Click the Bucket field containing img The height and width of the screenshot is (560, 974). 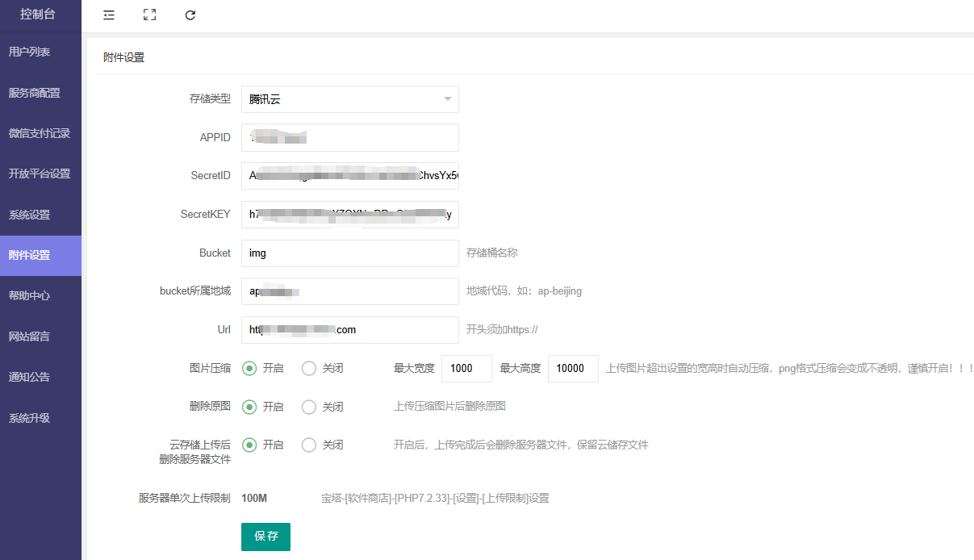point(350,253)
